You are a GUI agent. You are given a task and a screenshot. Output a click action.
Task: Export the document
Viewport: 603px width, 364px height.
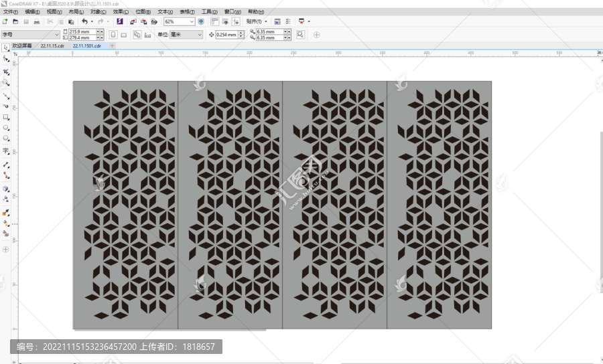[x=144, y=21]
